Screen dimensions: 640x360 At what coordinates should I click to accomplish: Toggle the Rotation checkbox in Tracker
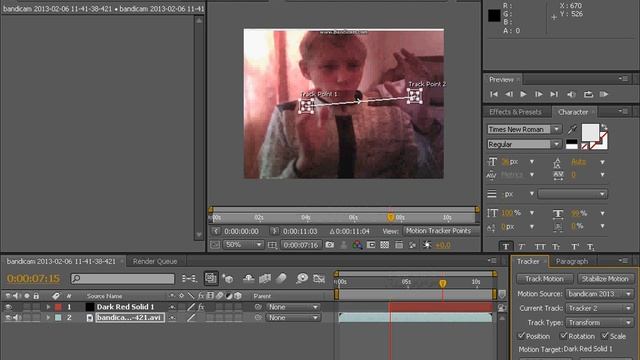(564, 336)
